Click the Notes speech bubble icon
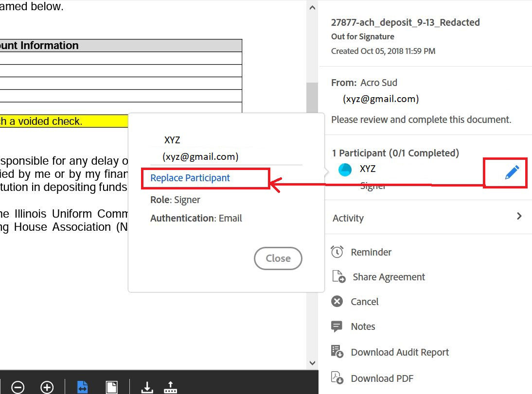 [x=337, y=326]
